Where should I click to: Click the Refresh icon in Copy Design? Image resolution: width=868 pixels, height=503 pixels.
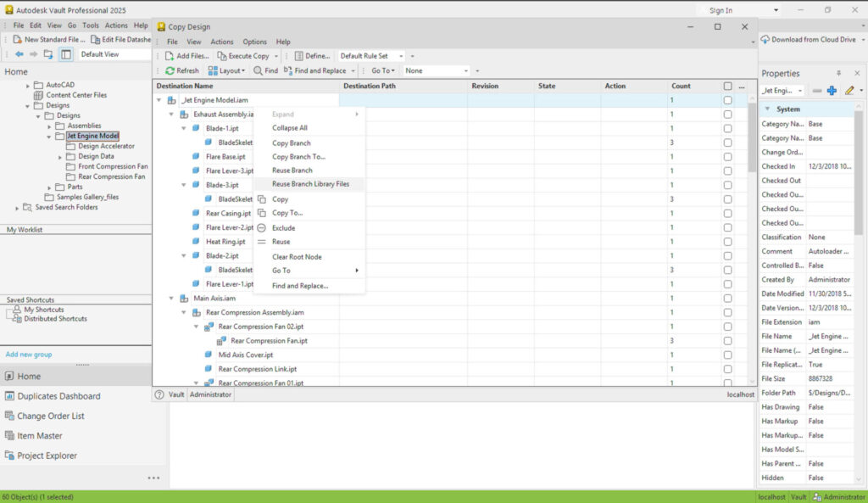(170, 71)
